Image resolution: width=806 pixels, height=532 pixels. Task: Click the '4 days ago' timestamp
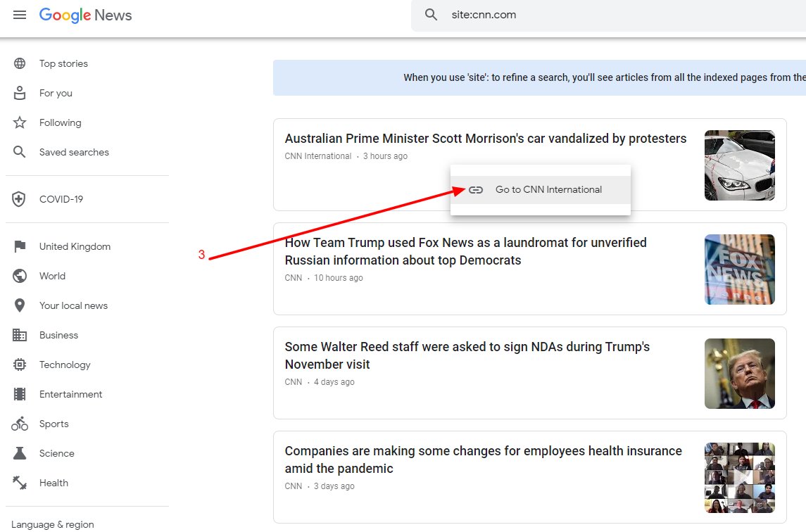tap(334, 382)
